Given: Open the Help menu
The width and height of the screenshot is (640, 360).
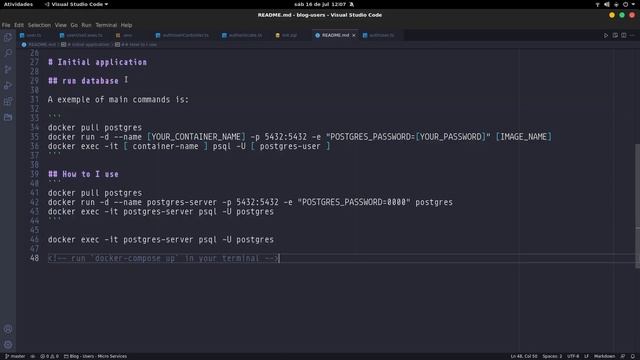Looking at the screenshot, I should click(x=126, y=25).
